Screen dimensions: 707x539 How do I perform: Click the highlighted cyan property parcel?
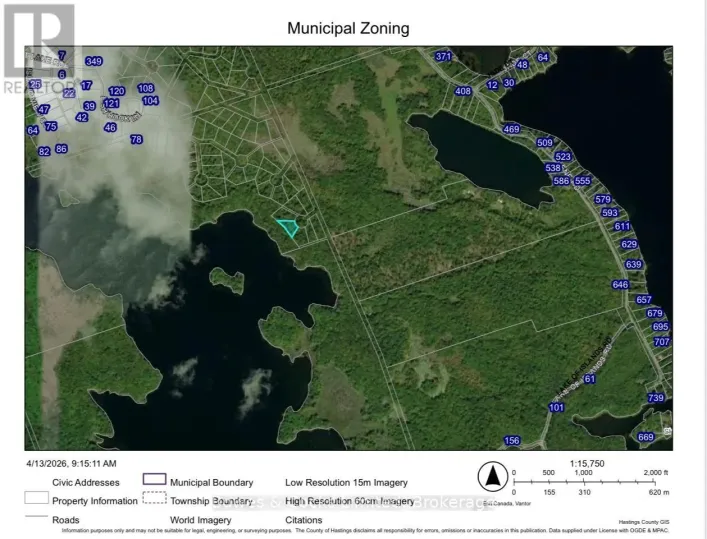click(288, 228)
